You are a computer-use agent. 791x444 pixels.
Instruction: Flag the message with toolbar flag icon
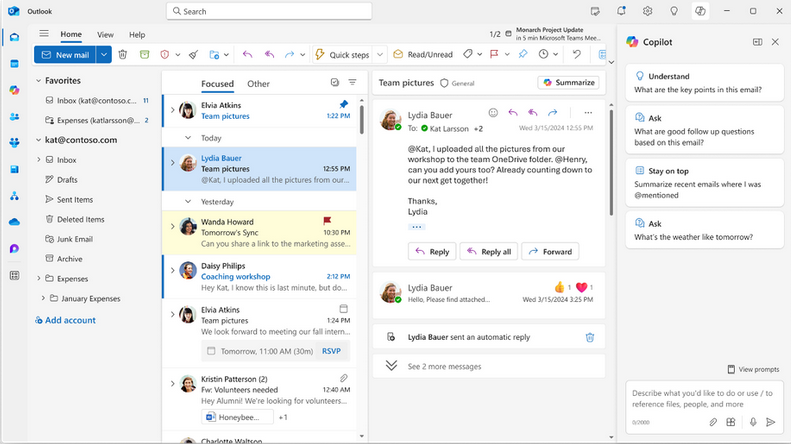[494, 54]
